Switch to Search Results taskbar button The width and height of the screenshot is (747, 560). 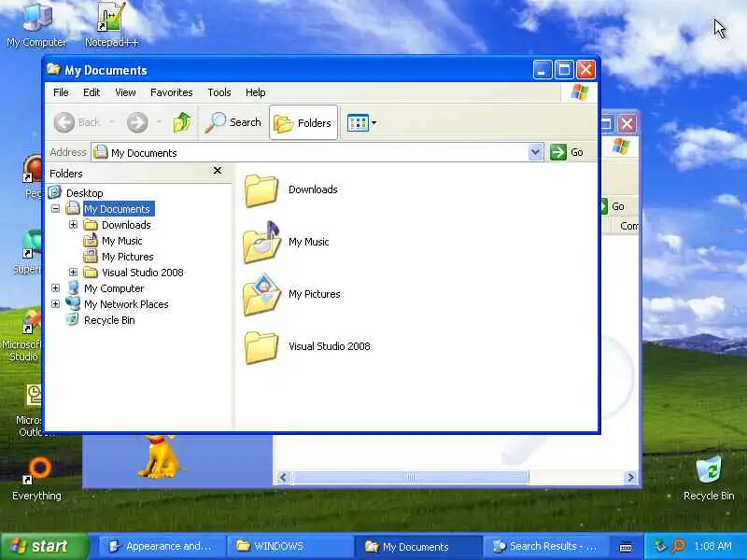[x=545, y=546]
